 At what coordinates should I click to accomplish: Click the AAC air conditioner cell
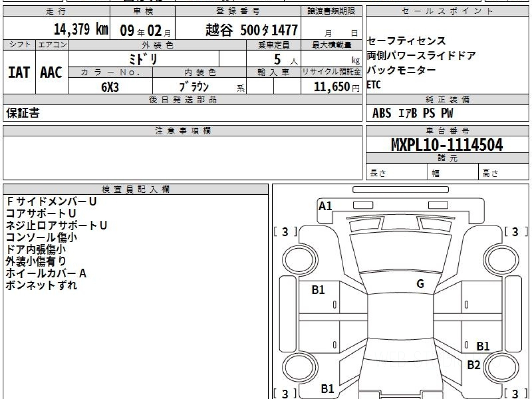[51, 73]
